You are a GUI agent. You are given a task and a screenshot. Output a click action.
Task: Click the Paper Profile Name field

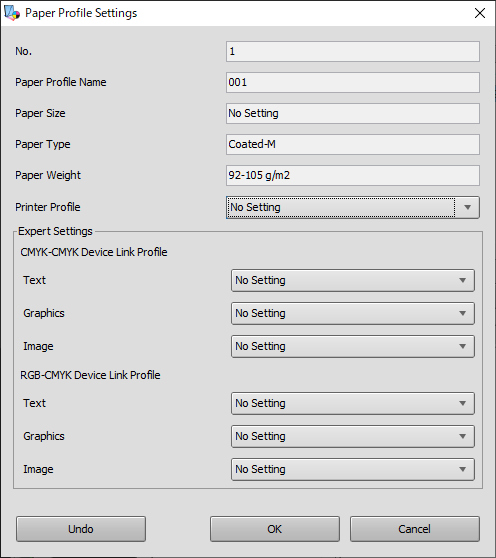(353, 83)
